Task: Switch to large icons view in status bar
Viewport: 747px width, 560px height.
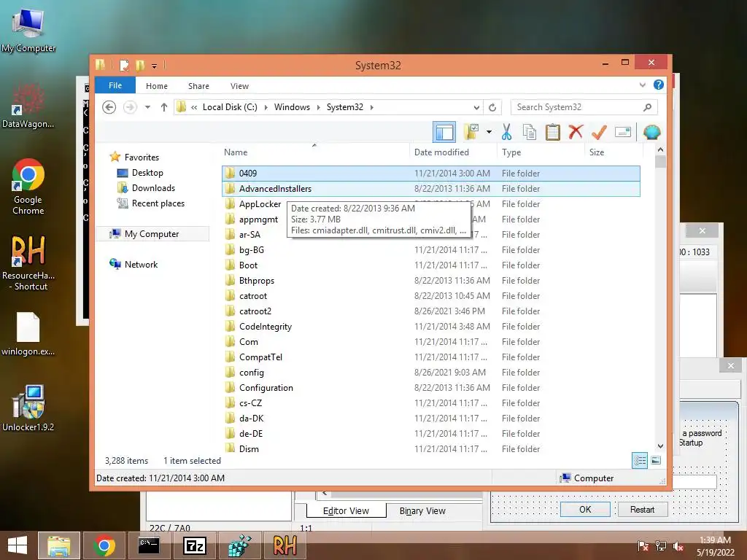Action: [656, 461]
